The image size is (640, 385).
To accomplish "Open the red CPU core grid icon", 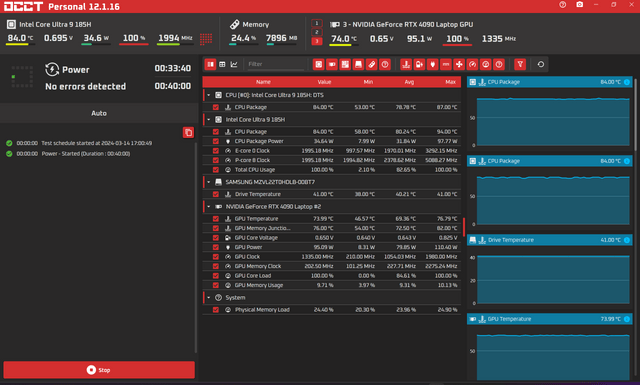I will (x=206, y=39).
